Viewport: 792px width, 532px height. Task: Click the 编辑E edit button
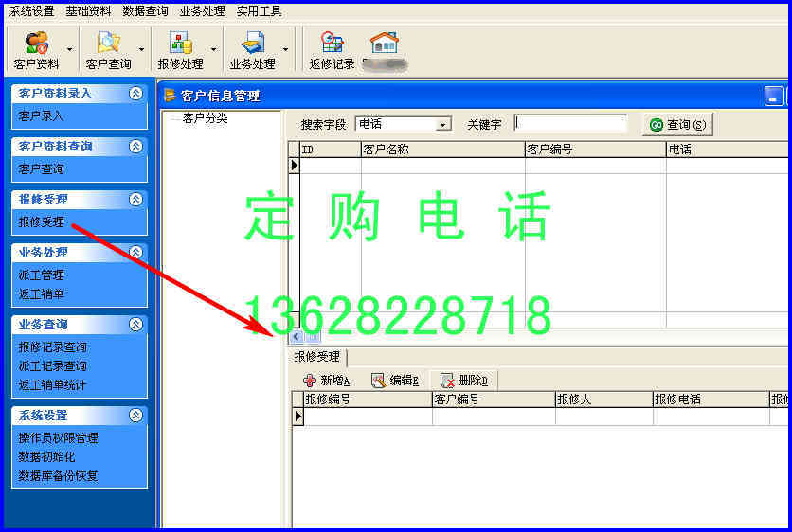click(x=394, y=381)
